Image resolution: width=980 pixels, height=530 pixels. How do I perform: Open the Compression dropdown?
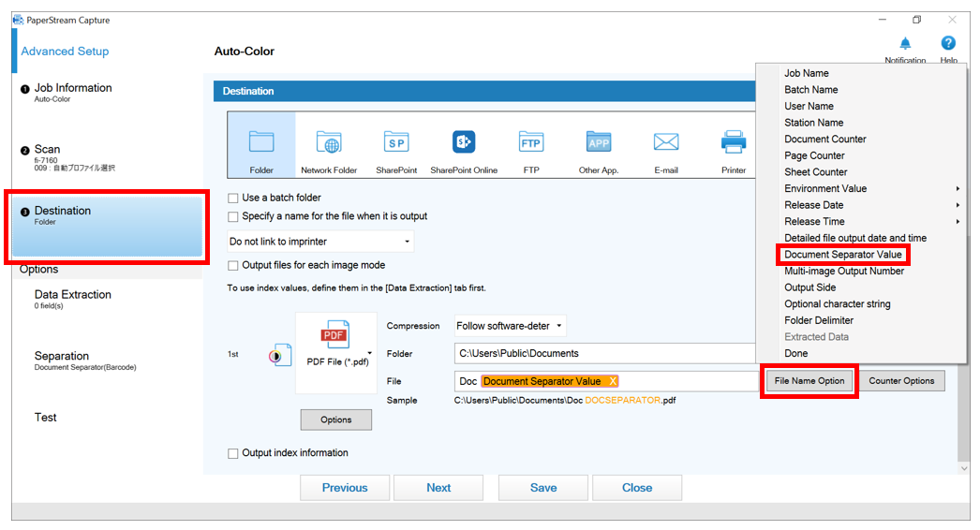click(x=510, y=326)
